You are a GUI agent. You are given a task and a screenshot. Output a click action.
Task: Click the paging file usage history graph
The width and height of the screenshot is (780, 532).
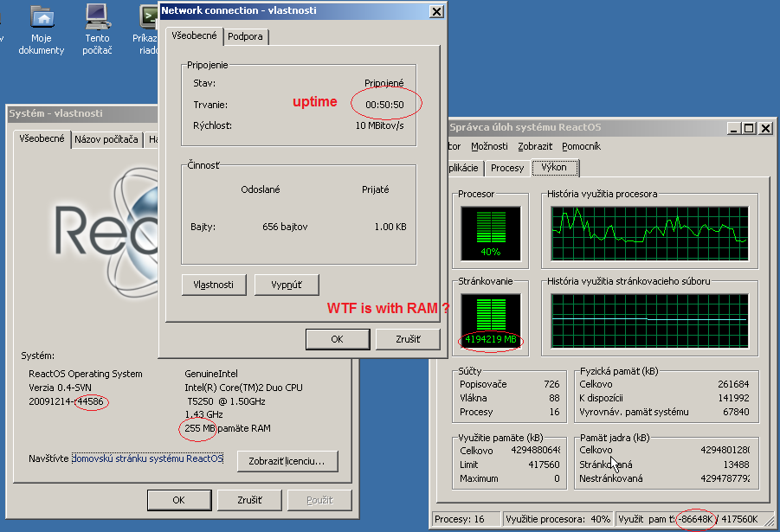(x=649, y=321)
